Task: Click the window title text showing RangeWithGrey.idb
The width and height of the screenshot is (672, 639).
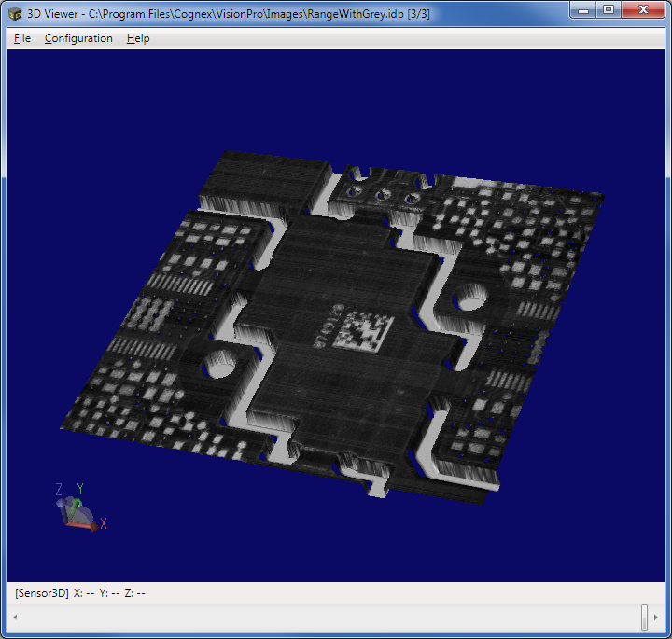Action: (229, 14)
